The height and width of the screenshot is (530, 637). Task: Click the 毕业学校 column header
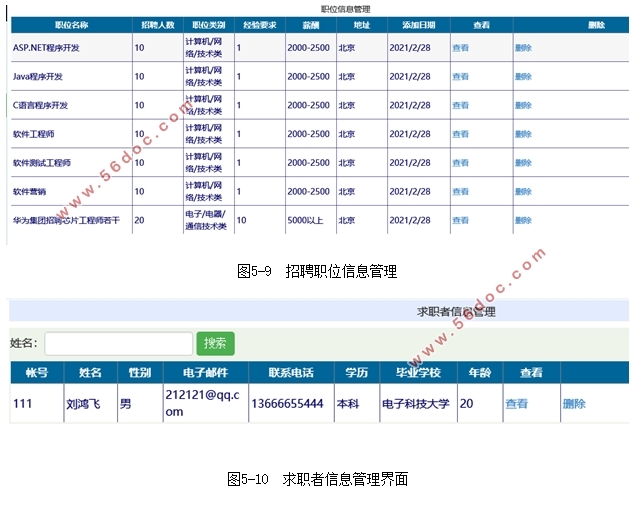click(x=418, y=373)
